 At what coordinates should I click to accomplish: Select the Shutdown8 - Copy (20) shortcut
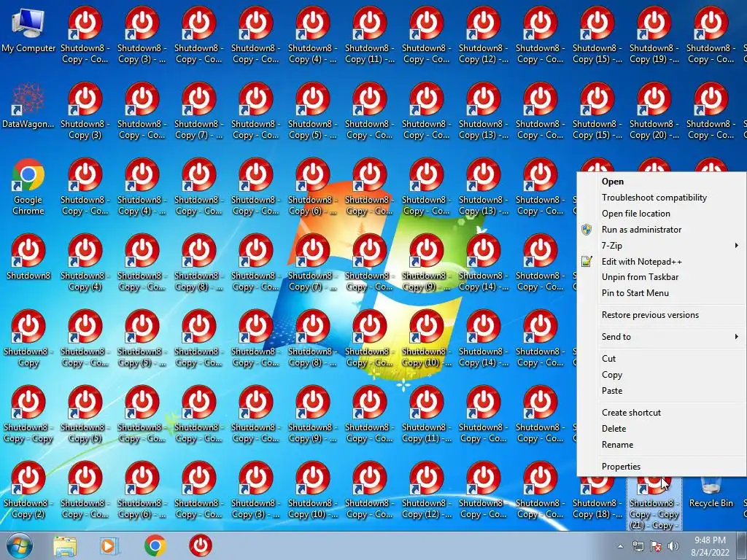(654, 111)
